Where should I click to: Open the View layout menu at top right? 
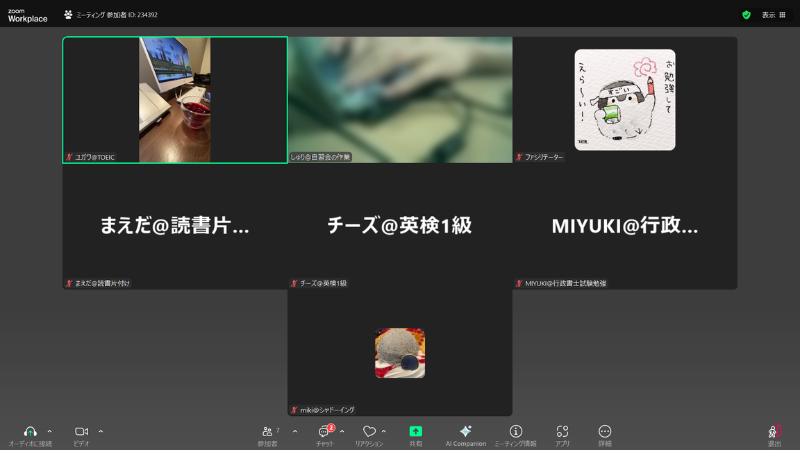[x=773, y=15]
